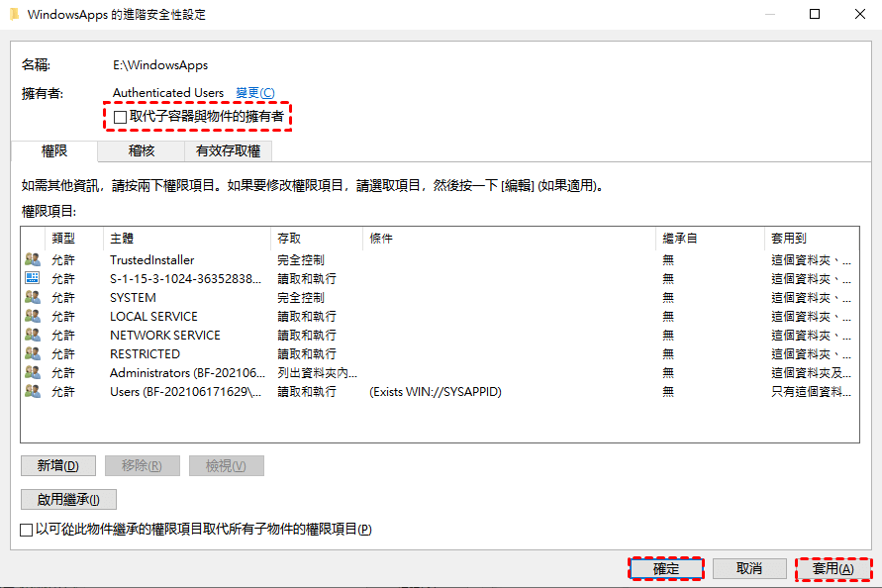Click the Authenticated Users owner text
Viewport: 882px width, 588px height.
tap(168, 93)
